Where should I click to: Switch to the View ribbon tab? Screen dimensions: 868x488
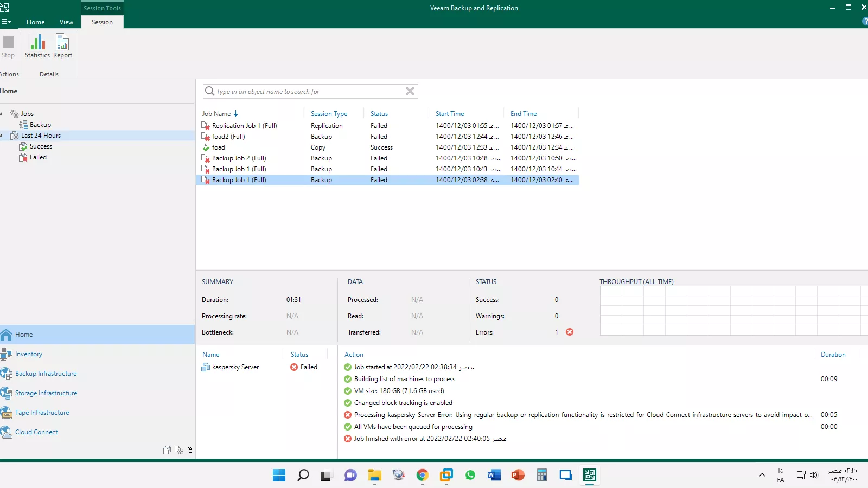(66, 22)
